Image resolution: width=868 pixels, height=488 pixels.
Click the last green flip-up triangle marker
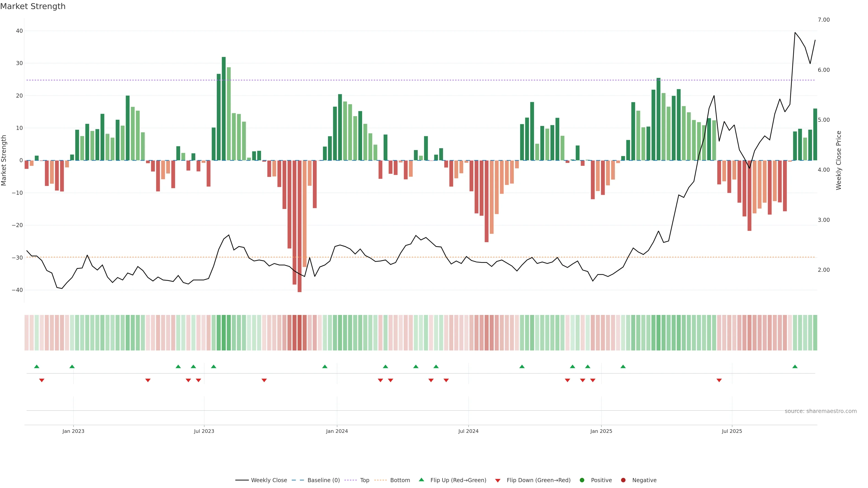[x=795, y=366]
